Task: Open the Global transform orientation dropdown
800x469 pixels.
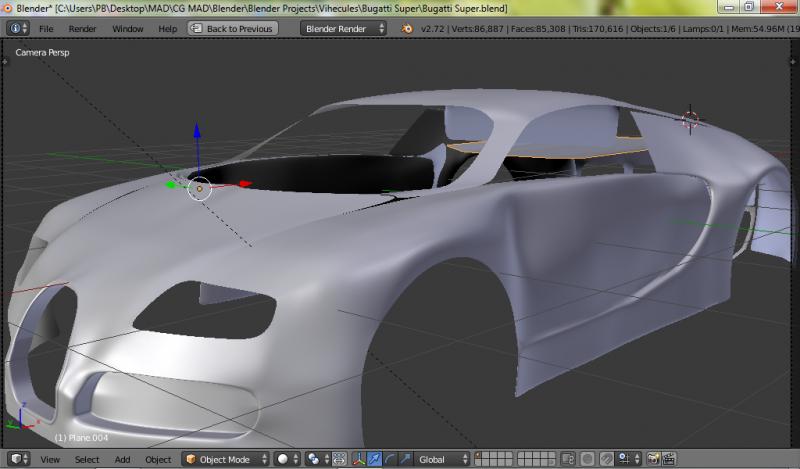Action: pos(442,459)
